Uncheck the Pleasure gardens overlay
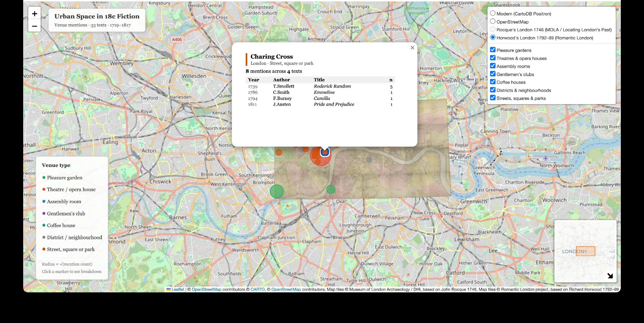Image resolution: width=644 pixels, height=323 pixels. pyautogui.click(x=493, y=50)
